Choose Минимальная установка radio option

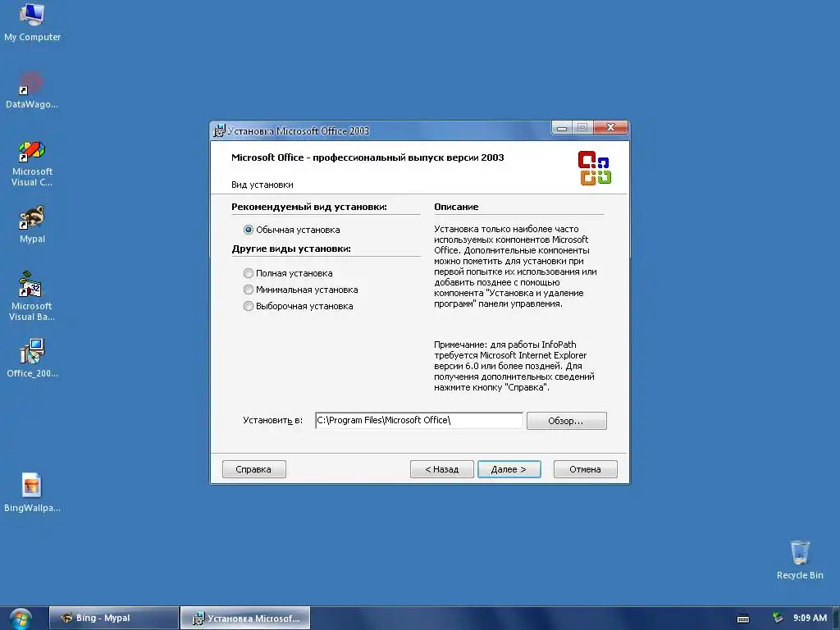pos(300,290)
